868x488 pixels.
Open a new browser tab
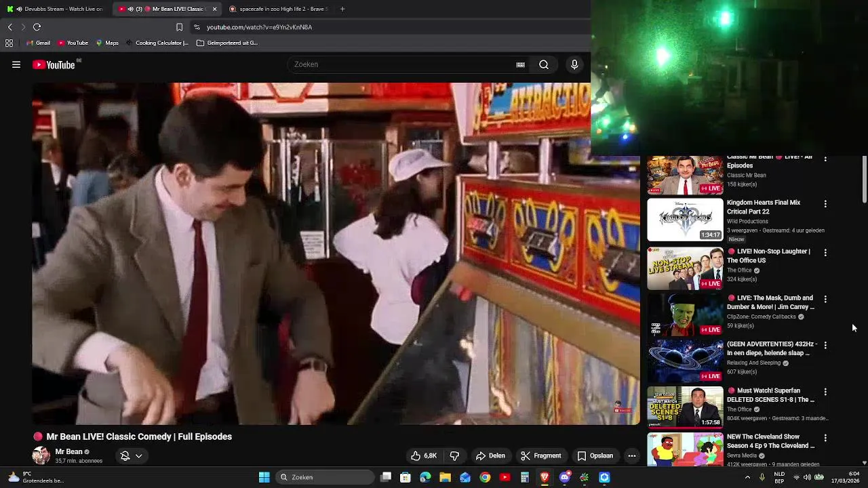point(342,9)
